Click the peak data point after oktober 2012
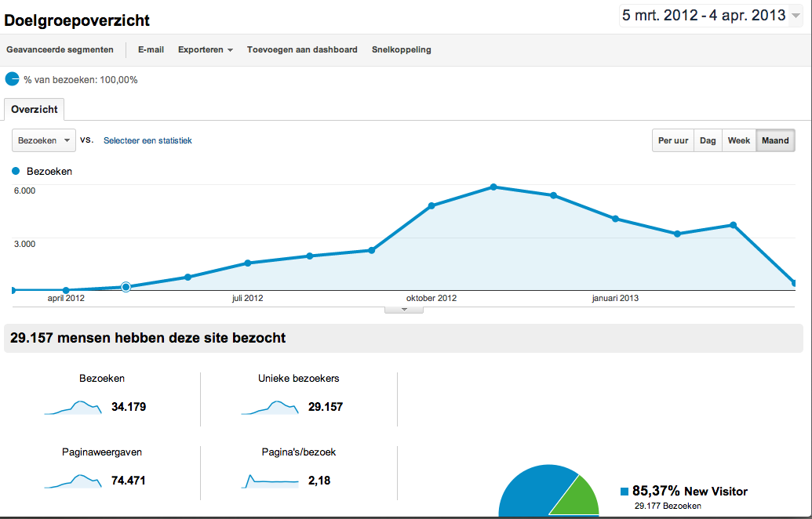 (493, 187)
